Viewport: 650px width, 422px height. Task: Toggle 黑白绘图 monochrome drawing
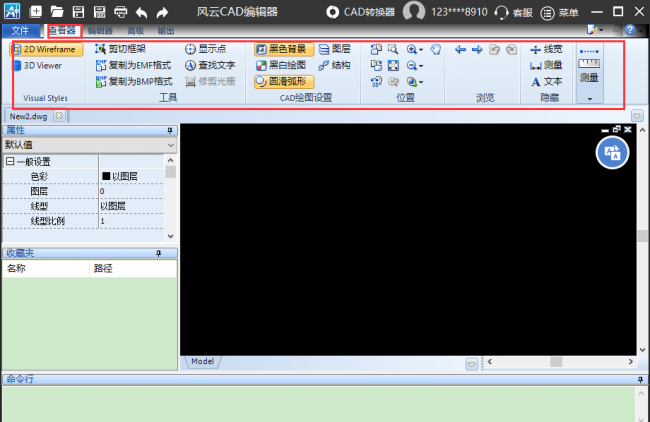point(281,65)
